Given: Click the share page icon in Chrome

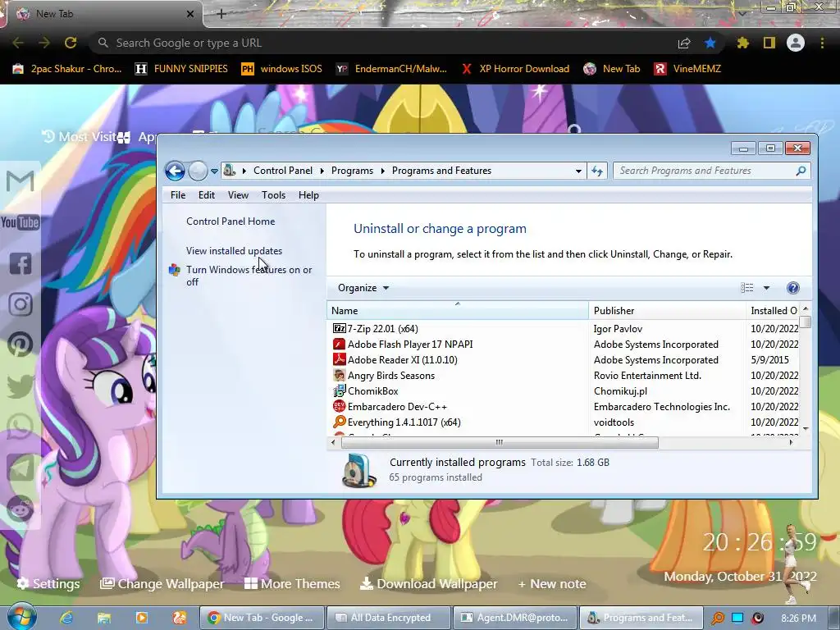Looking at the screenshot, I should pyautogui.click(x=684, y=43).
